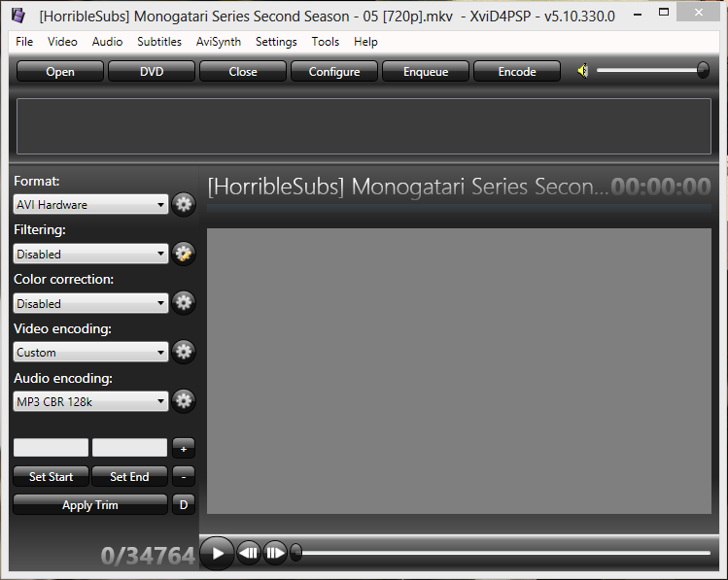Click Set End button
The width and height of the screenshot is (728, 580).
pos(129,476)
